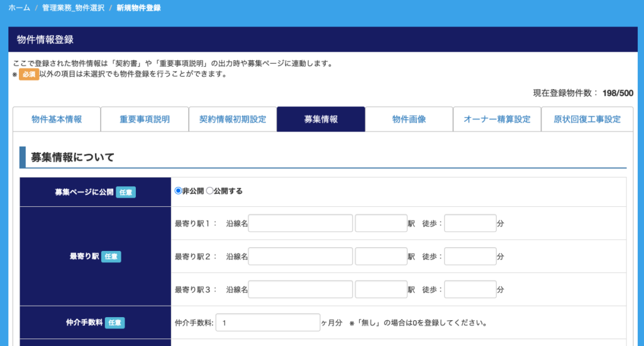
Task: Click the 最寄り駅3 沿線名 input field
Action: point(300,289)
